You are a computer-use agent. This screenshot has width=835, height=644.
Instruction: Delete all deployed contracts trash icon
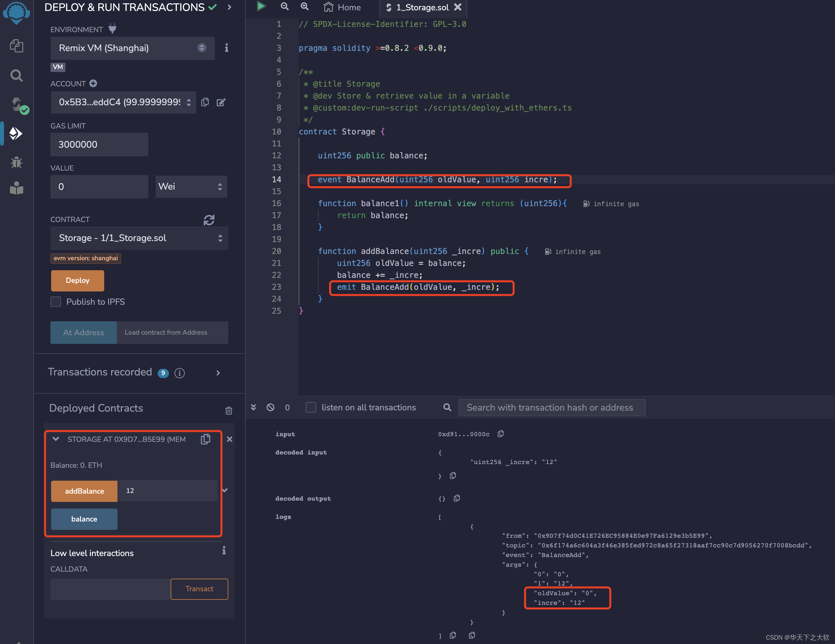point(229,410)
